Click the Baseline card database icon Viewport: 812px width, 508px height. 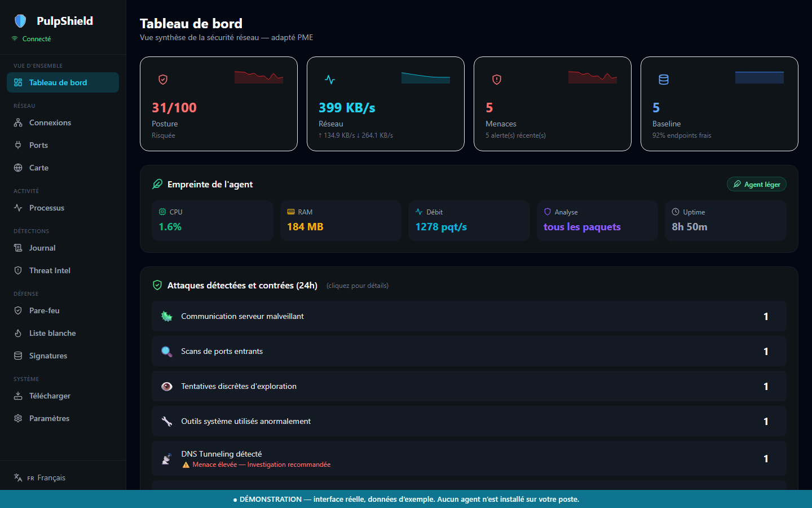click(x=664, y=80)
